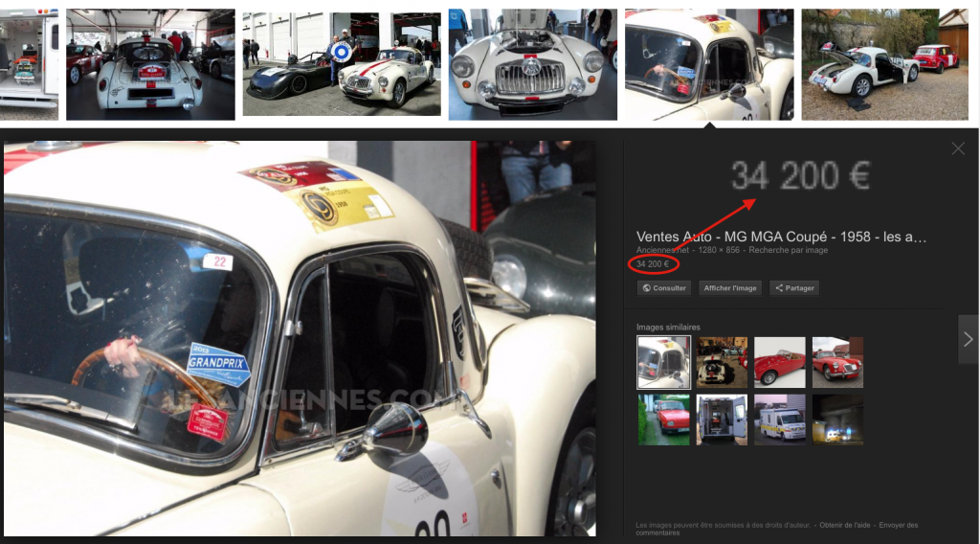
Task: Open similar image of ambulance rear doors open
Action: 722,419
